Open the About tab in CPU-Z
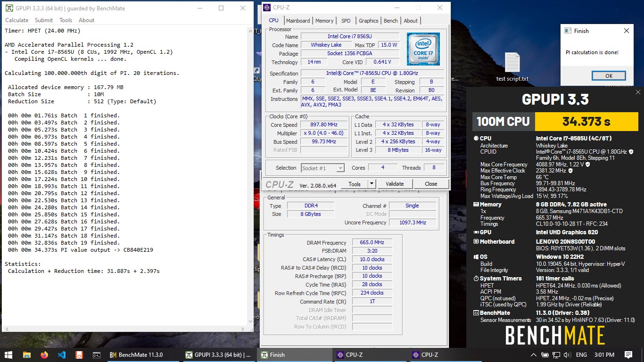 pos(411,21)
